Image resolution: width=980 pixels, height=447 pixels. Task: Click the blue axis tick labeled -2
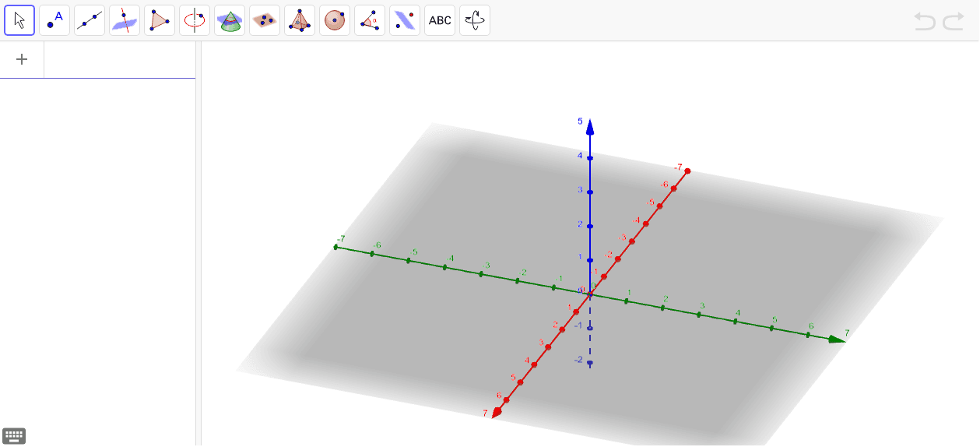(590, 363)
